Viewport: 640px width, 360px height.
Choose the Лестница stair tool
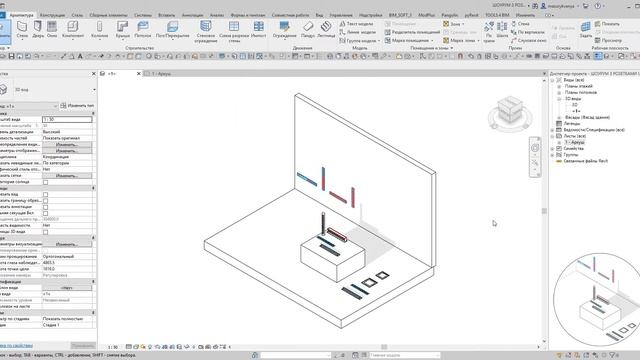pyautogui.click(x=326, y=29)
